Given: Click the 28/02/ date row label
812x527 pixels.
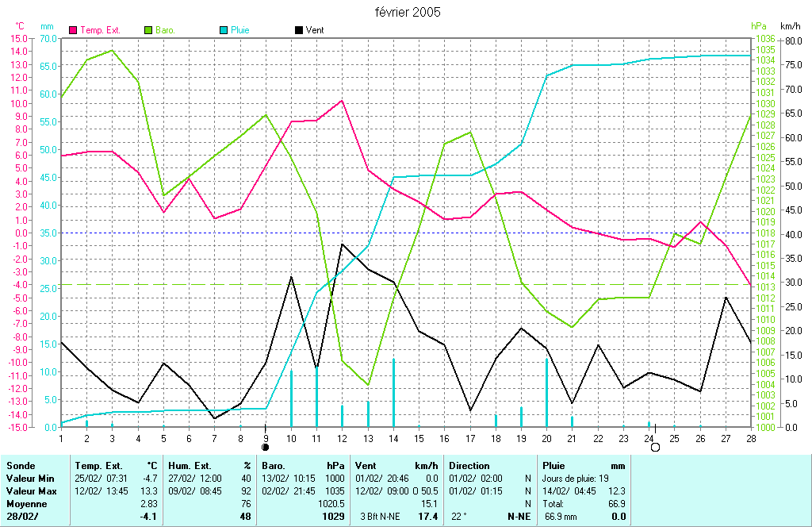Looking at the screenshot, I should (x=22, y=517).
